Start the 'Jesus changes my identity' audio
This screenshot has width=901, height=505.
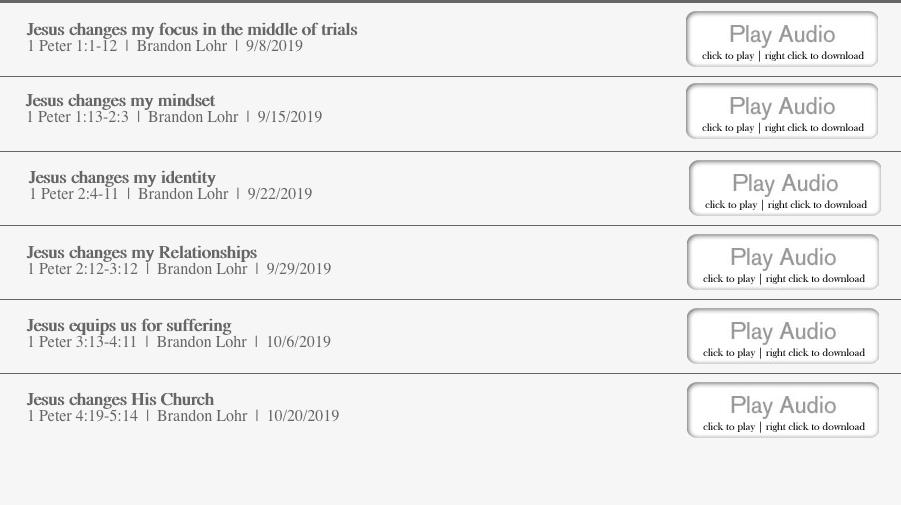point(785,188)
